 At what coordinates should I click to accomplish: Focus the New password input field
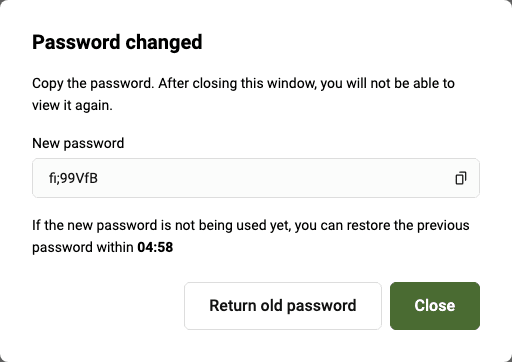[x=256, y=178]
